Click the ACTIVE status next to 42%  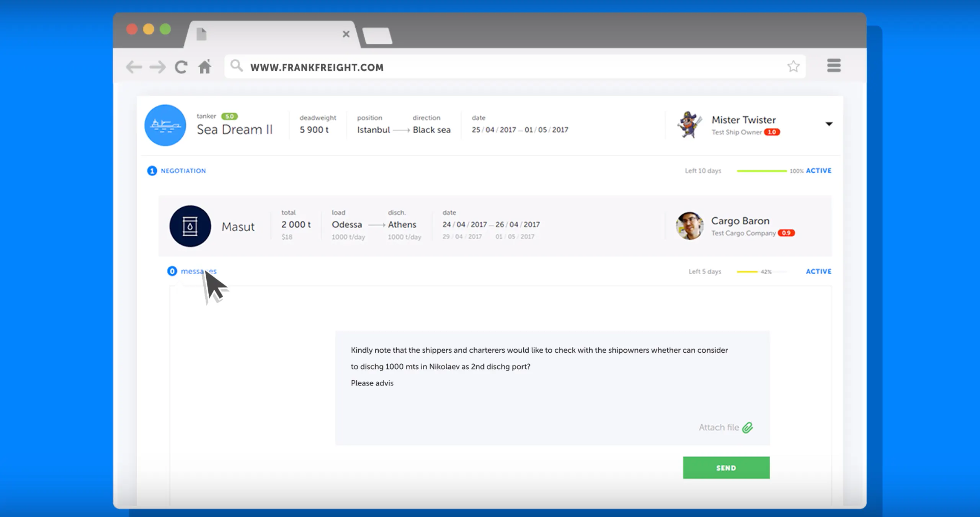[818, 272]
